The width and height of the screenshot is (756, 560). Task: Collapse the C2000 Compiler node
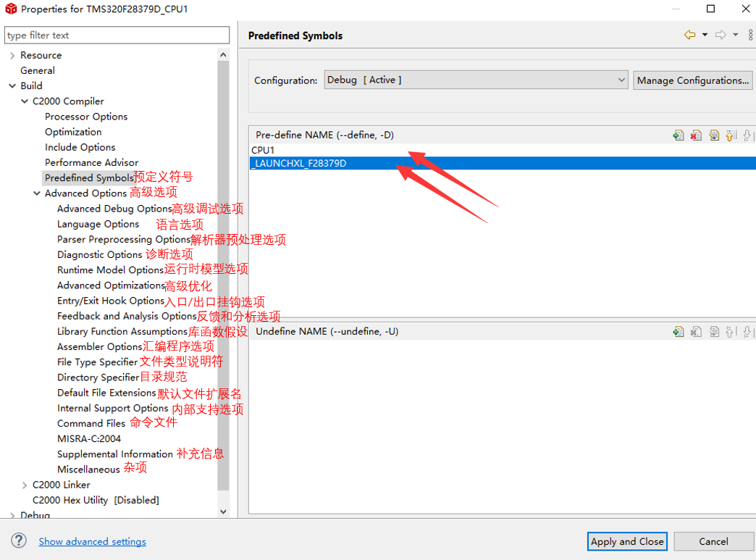tap(25, 101)
